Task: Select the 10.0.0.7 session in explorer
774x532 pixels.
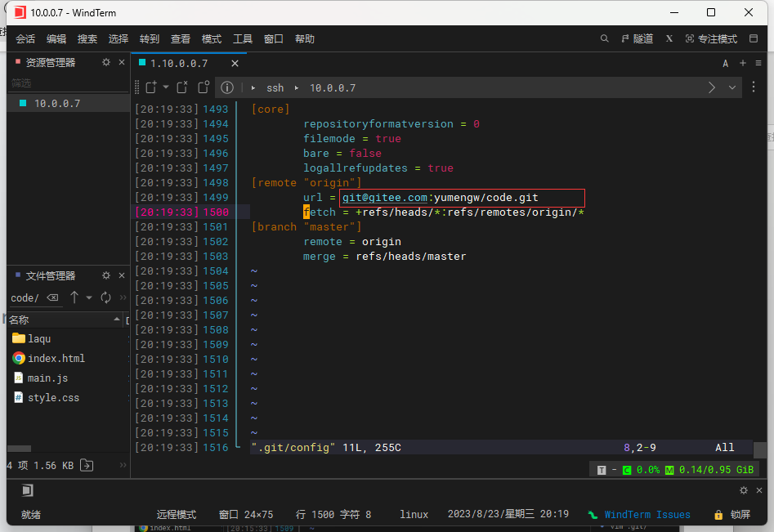Action: pos(68,103)
